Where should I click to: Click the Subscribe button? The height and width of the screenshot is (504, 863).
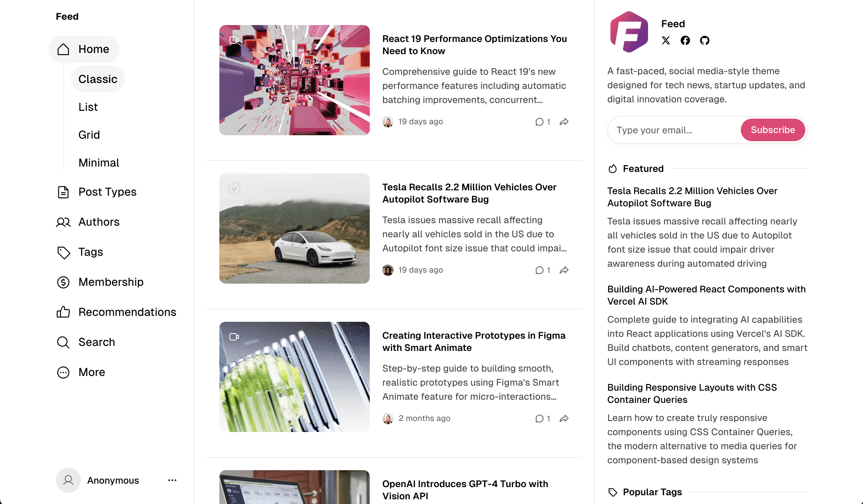click(772, 130)
